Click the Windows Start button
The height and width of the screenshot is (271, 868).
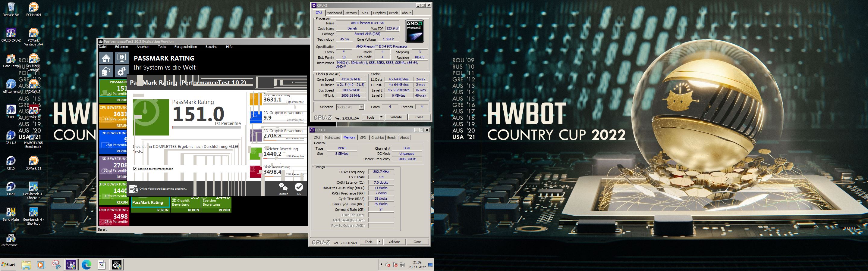coord(8,265)
